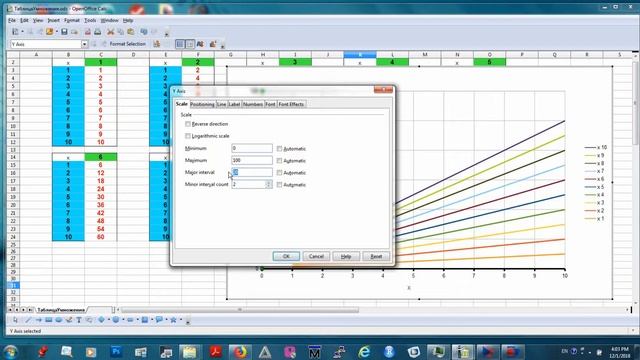This screenshot has width=640, height=360.
Task: Click the Minor interval count spinner arrows
Action: tap(269, 184)
